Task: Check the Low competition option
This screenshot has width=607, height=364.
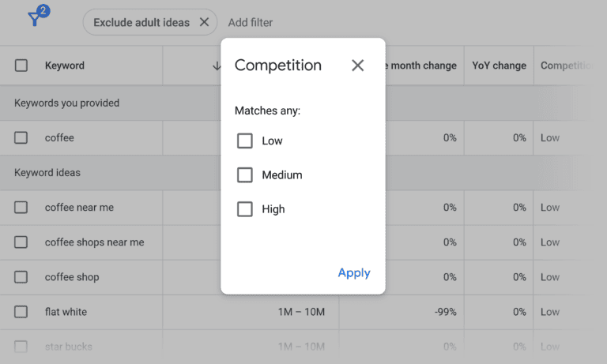Action: 245,141
